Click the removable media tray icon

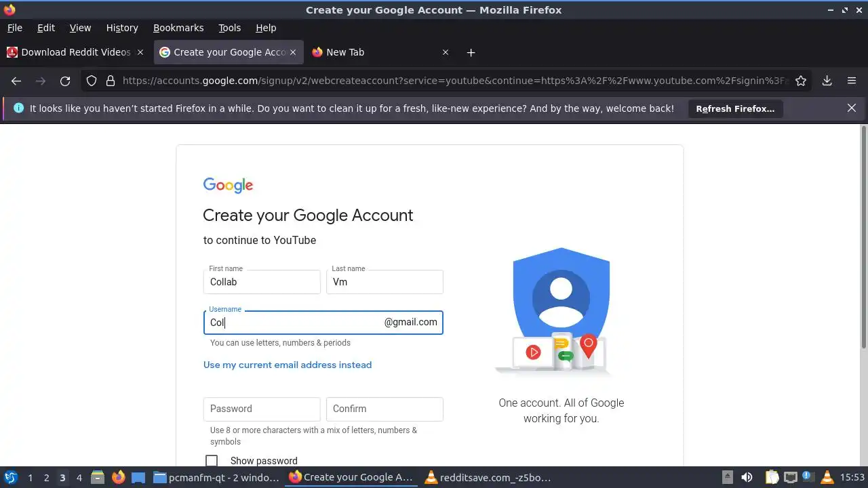(x=727, y=477)
